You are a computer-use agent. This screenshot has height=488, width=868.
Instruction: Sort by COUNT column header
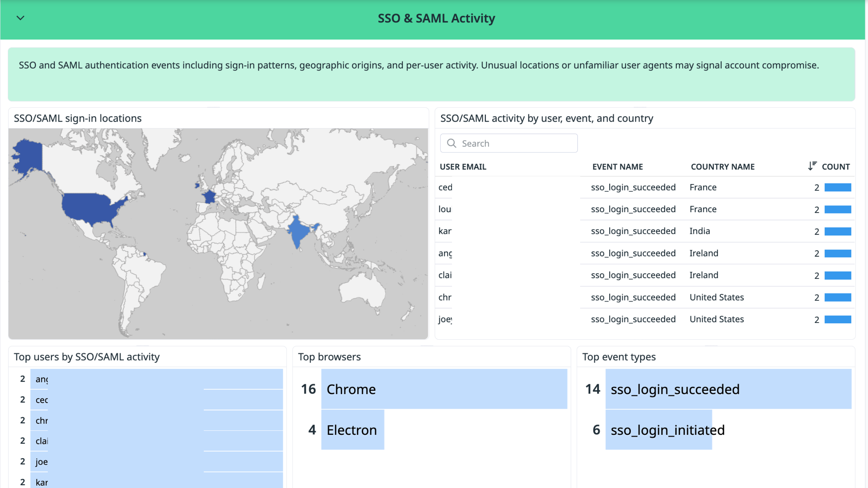coord(836,167)
